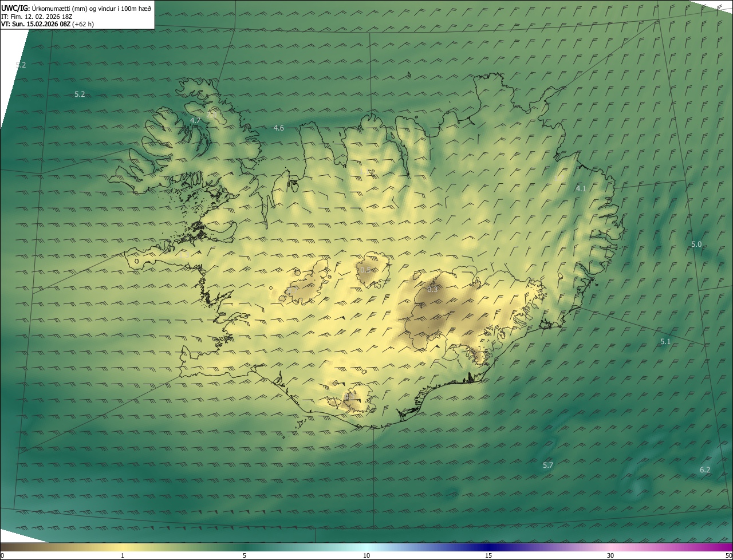
Task: Click the title line "UWC/IG: Úrkomumætti (mm) og vindur"
Action: click(x=77, y=8)
